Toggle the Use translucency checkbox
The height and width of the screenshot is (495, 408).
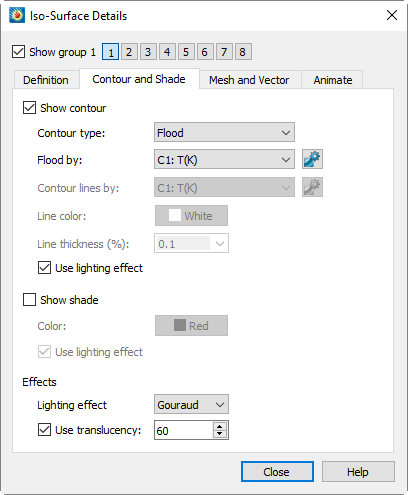coord(44,430)
